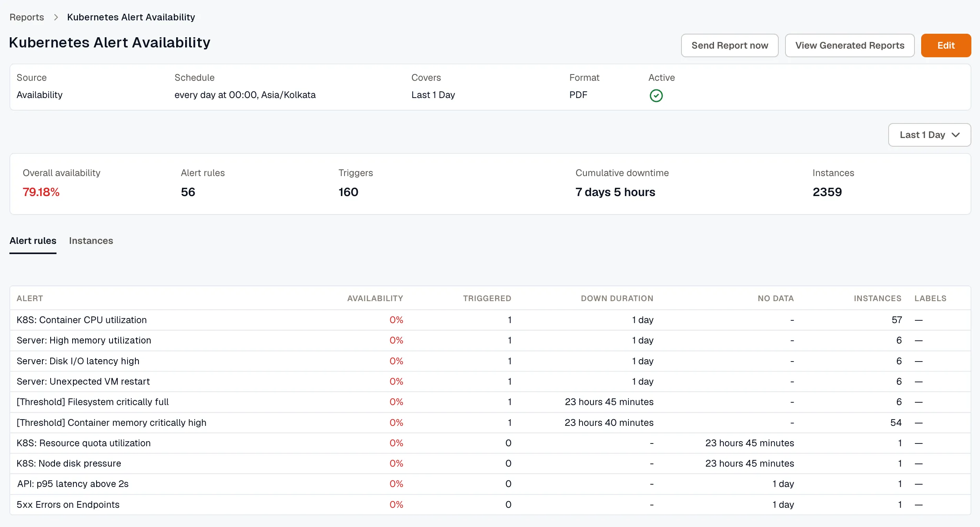
Task: Open Server: Disk I/O latency high row
Action: (x=490, y=361)
